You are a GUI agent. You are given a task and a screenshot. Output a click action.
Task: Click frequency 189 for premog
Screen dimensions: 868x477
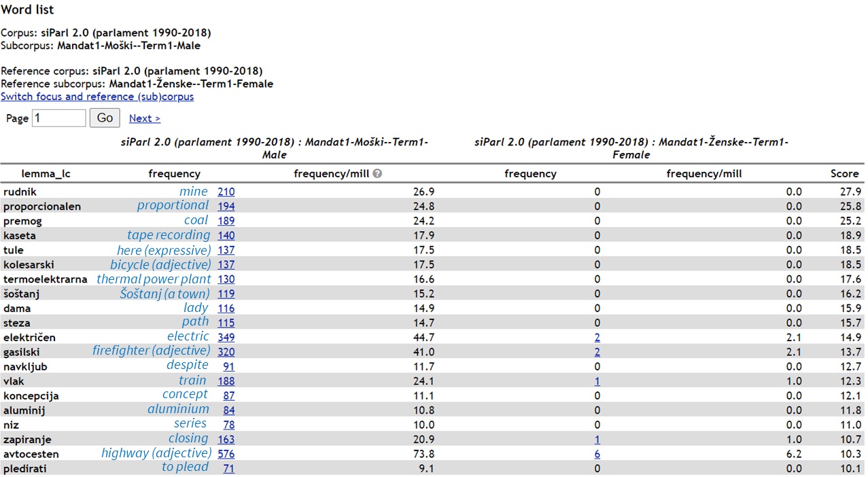coord(226,221)
